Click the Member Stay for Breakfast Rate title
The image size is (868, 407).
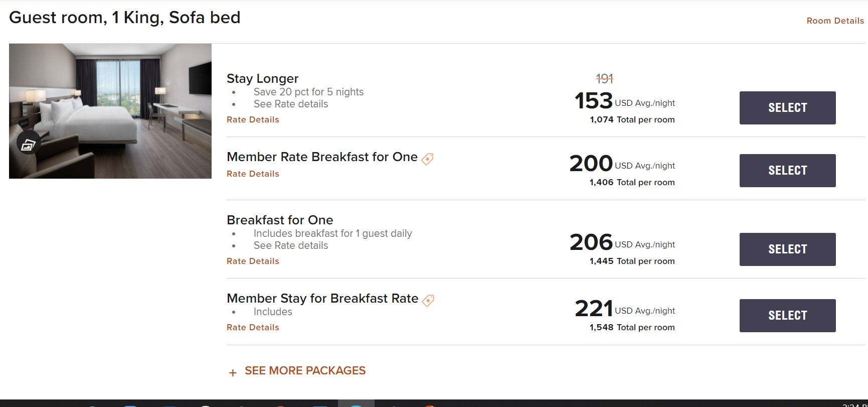pyautogui.click(x=322, y=298)
